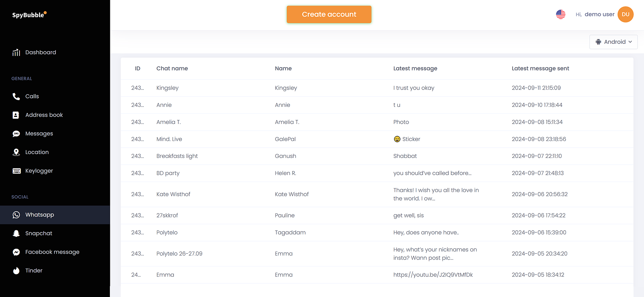Click the 'Photo' latest message
Viewport: 644px width, 297px height.
point(401,122)
